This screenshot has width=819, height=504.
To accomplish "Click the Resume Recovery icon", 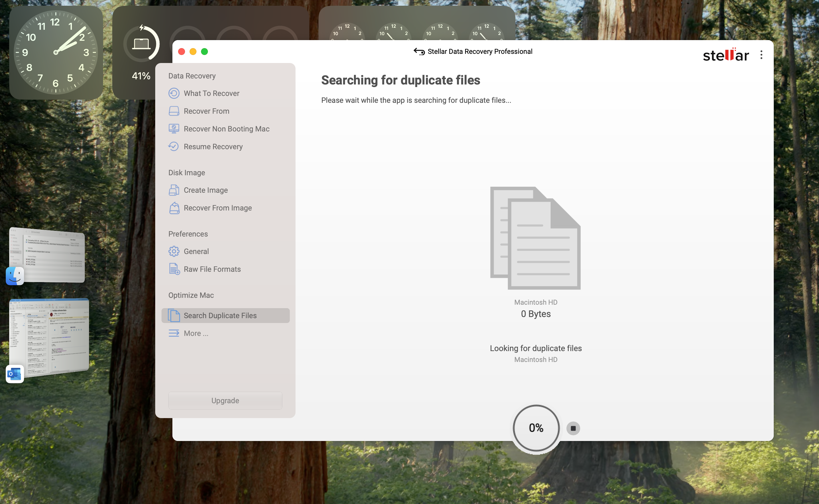I will click(174, 146).
